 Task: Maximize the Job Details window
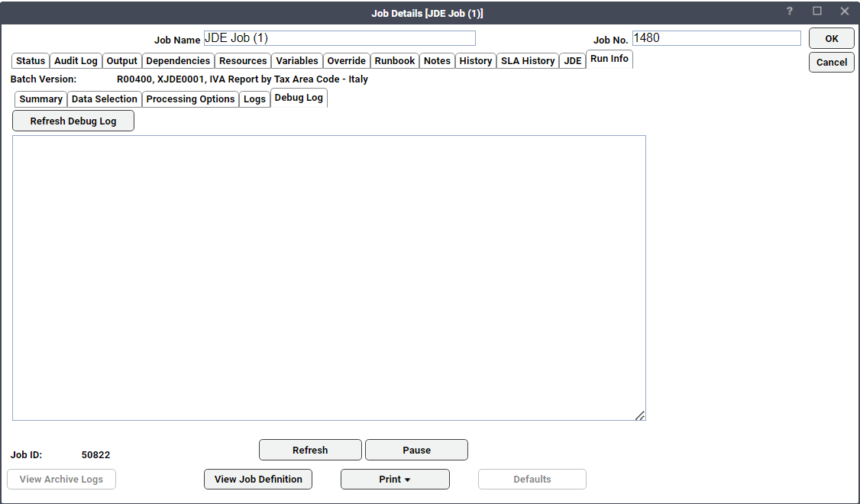tap(817, 11)
